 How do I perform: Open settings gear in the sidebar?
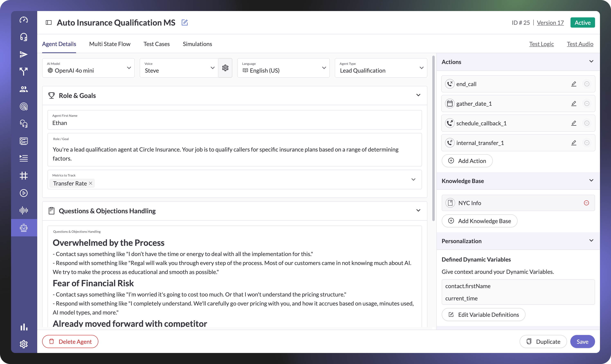tap(24, 344)
